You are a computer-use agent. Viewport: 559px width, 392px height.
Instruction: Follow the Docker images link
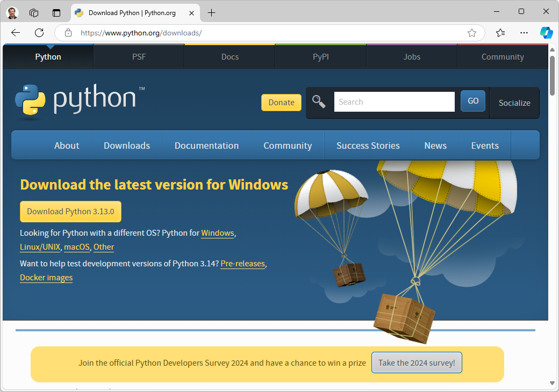[x=46, y=278]
